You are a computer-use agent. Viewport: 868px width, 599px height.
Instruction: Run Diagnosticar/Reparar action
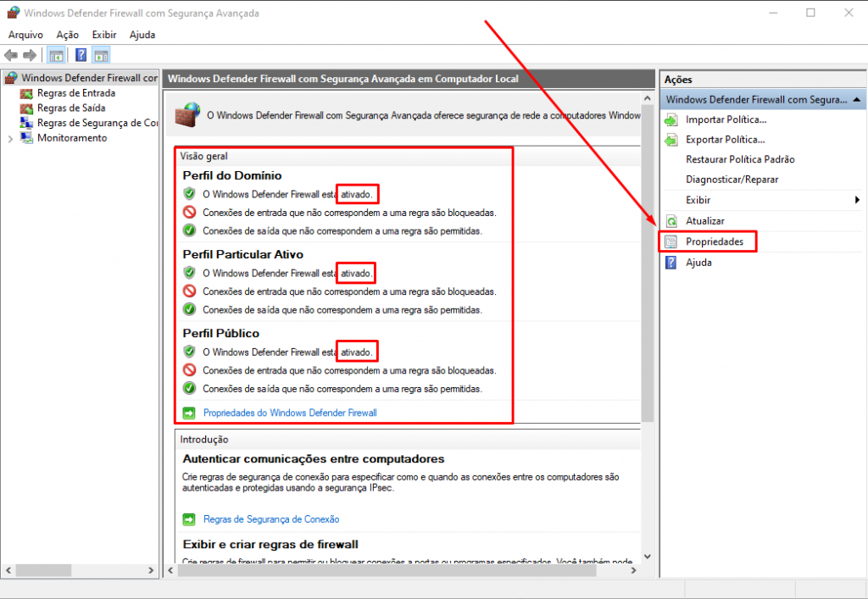(732, 180)
